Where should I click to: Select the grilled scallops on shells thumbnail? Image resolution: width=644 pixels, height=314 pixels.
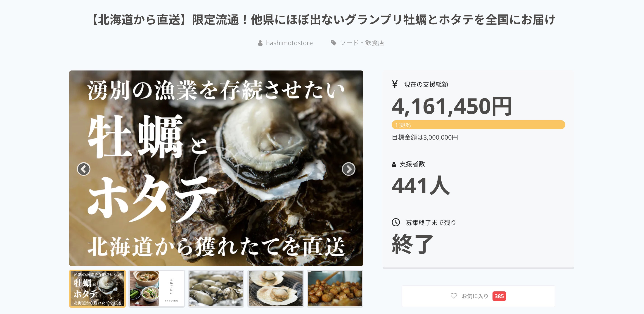pyautogui.click(x=275, y=288)
